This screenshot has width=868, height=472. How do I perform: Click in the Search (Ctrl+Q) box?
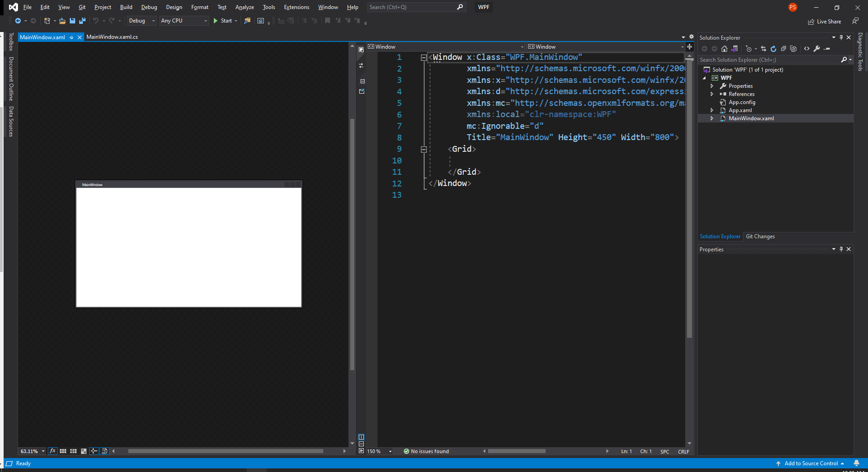pyautogui.click(x=416, y=7)
